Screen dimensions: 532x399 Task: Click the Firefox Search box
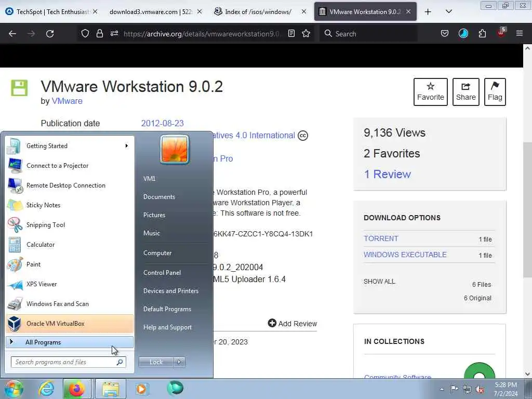click(368, 34)
